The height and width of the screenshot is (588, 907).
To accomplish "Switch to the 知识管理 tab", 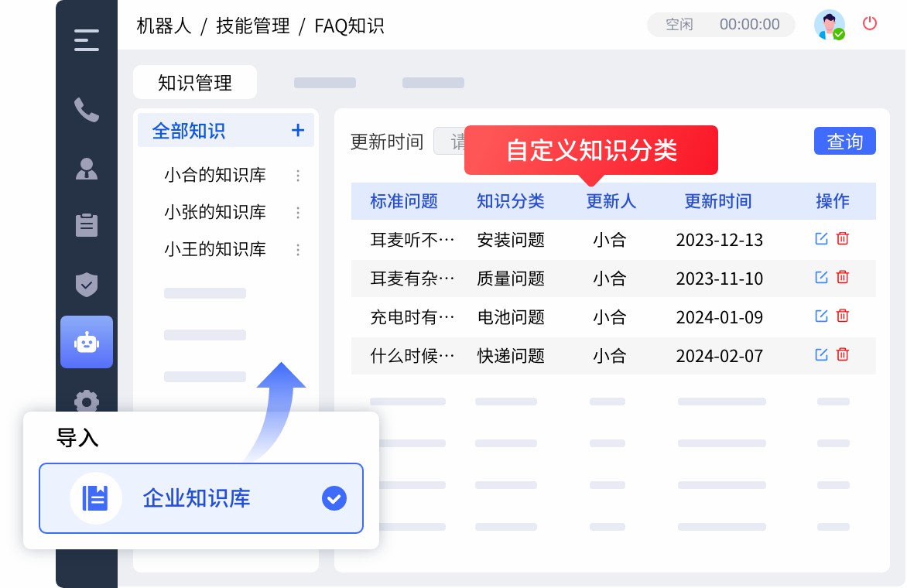I will [194, 81].
